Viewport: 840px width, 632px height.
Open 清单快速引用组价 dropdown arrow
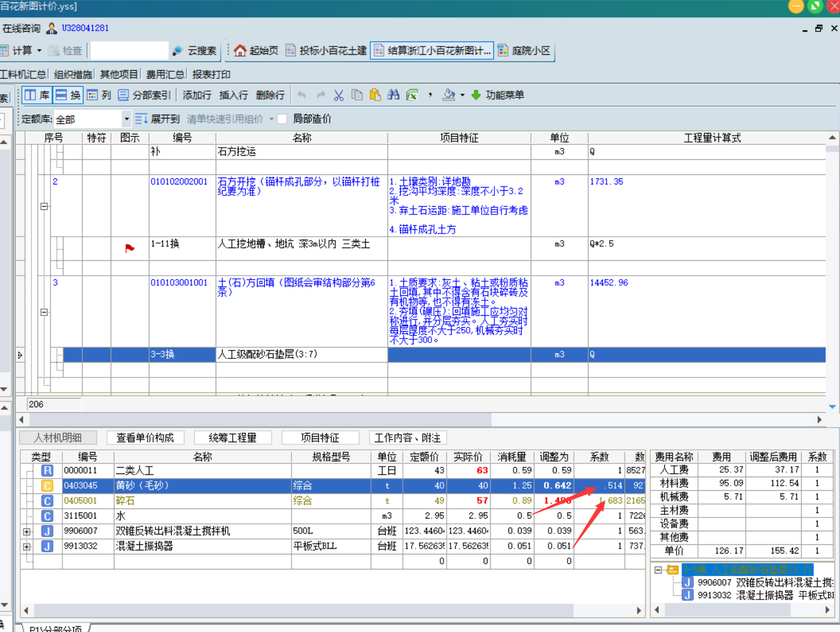pos(272,119)
